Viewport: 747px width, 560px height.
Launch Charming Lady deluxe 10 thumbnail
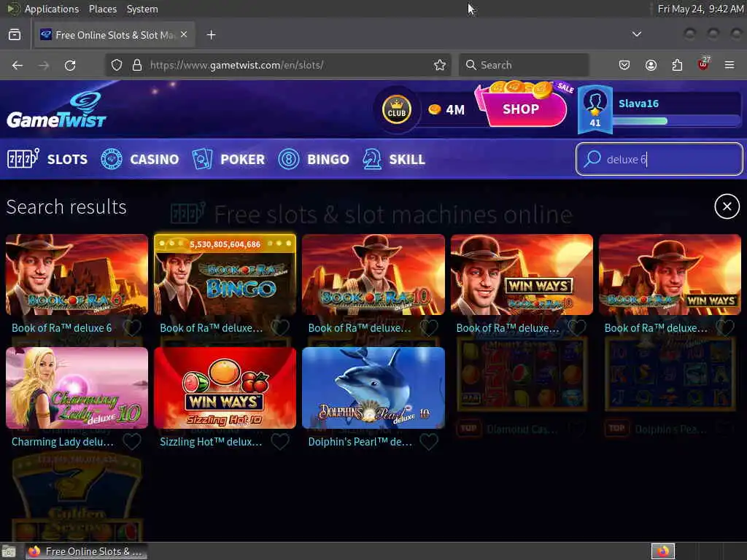77,388
